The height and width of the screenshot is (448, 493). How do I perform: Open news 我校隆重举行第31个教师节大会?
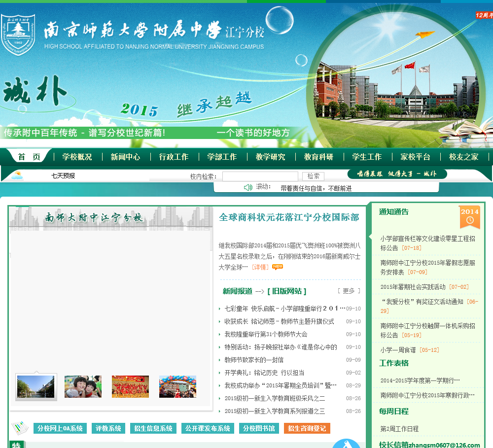coord(266,334)
